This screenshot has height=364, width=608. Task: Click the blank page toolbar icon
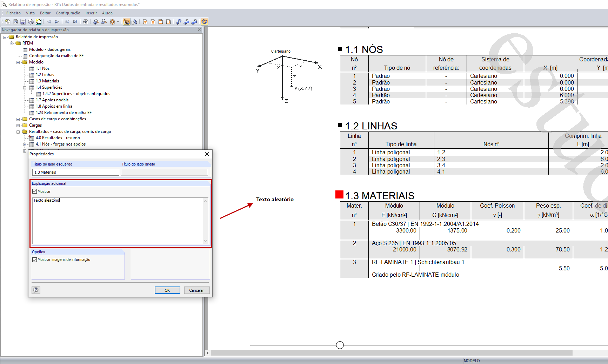coord(168,22)
